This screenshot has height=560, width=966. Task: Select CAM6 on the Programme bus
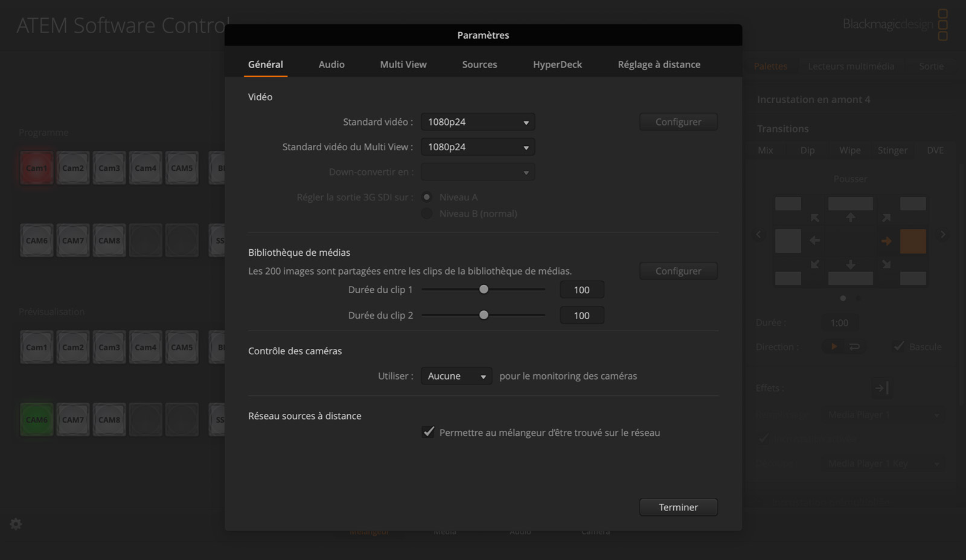[x=37, y=240]
